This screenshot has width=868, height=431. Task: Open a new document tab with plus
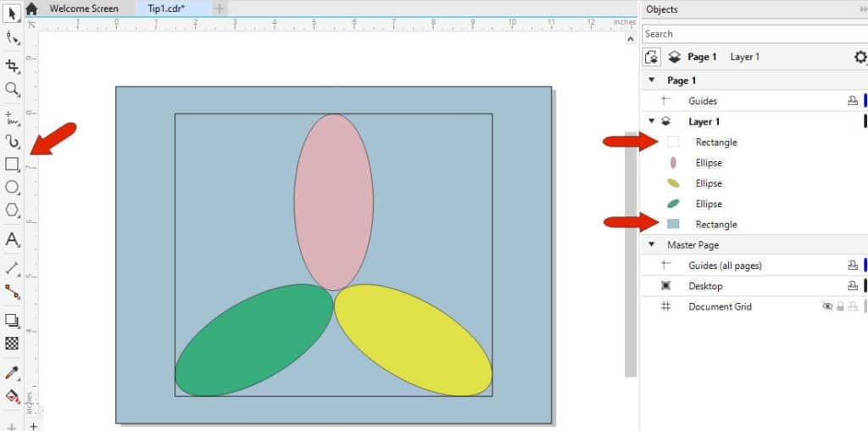220,8
